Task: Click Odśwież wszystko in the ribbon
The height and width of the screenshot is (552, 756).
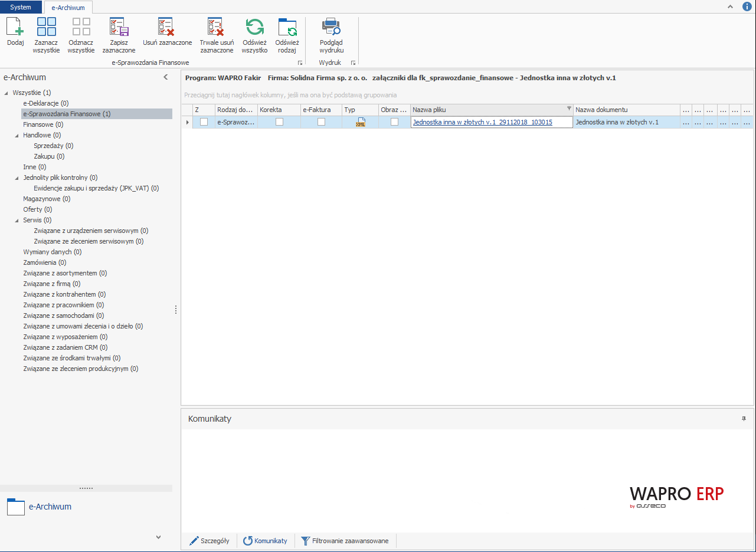Action: click(x=254, y=36)
